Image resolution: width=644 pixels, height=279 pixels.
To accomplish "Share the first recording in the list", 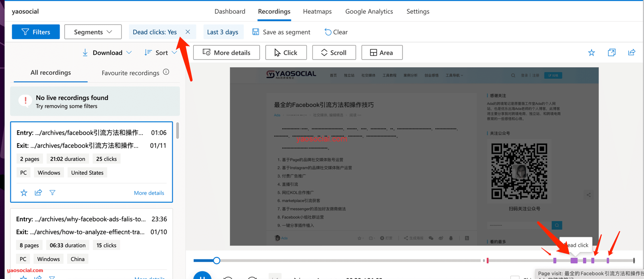I will click(38, 193).
